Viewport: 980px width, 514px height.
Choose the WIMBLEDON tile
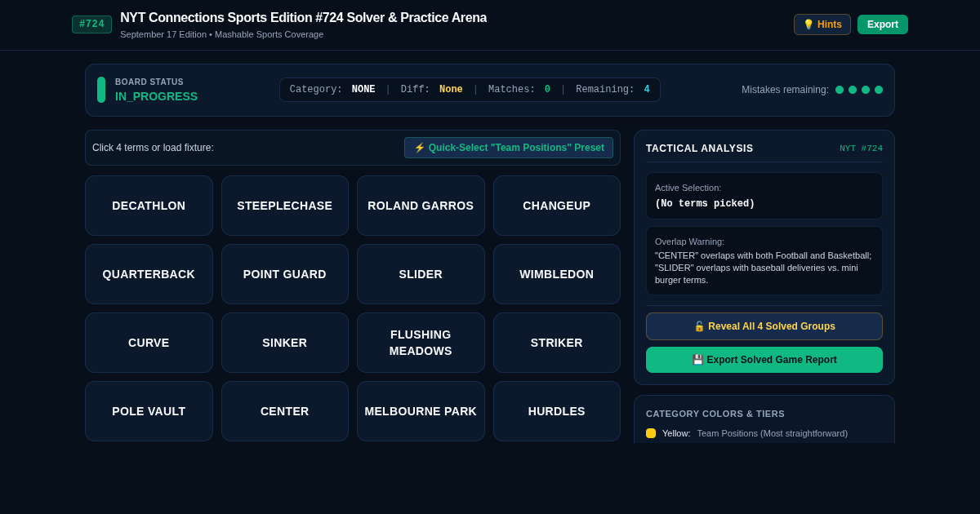(x=557, y=274)
